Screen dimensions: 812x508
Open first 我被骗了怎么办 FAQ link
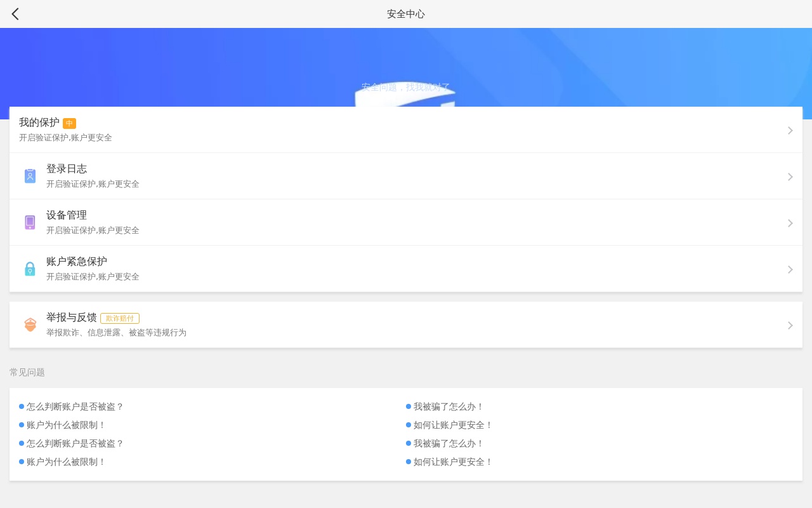click(x=449, y=406)
